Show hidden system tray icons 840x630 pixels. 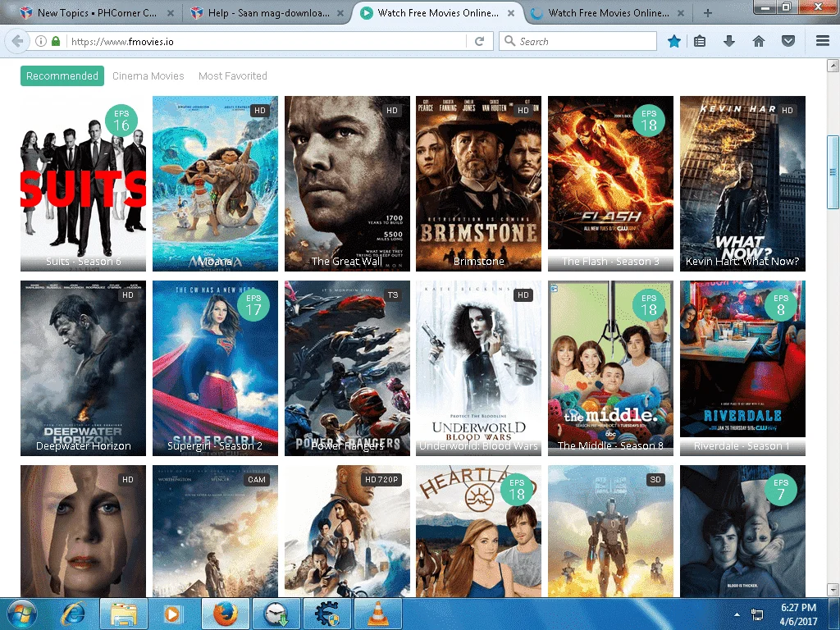pos(737,614)
